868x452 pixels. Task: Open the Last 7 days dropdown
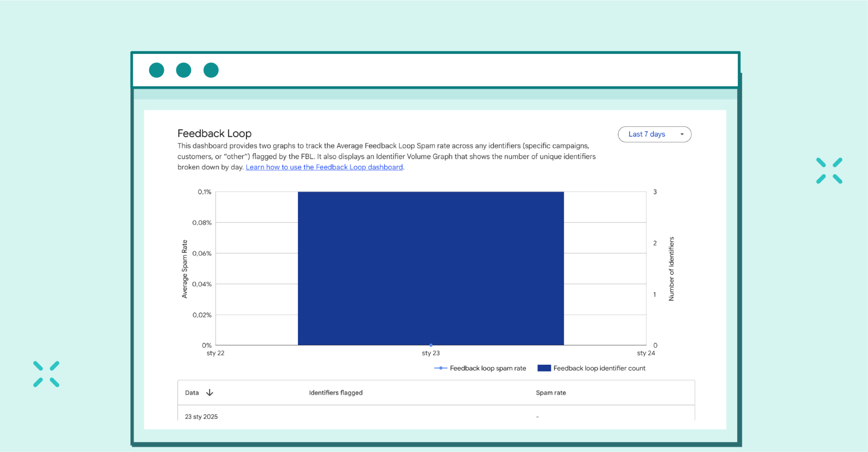coord(654,134)
